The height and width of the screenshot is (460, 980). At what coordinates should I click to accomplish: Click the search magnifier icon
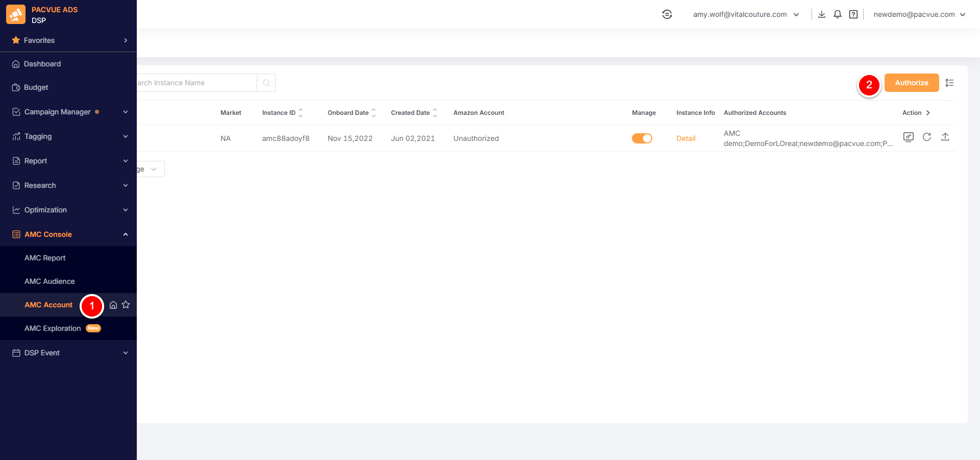(x=266, y=83)
